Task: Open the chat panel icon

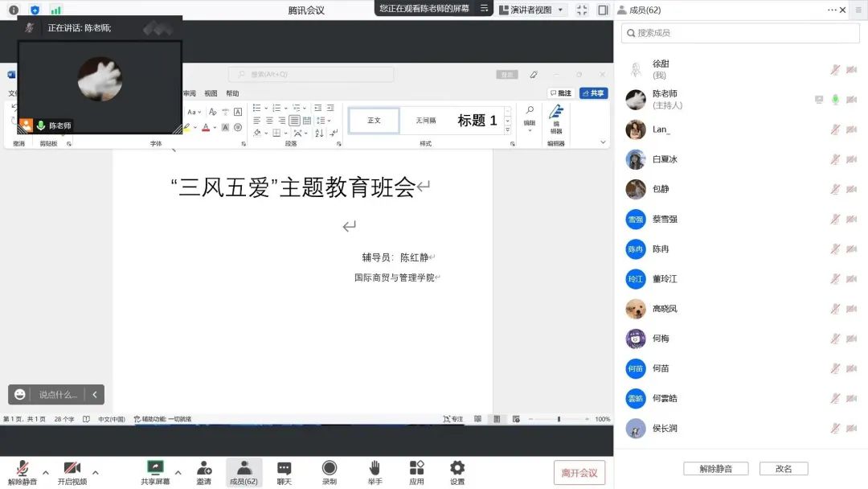Action: (x=284, y=472)
